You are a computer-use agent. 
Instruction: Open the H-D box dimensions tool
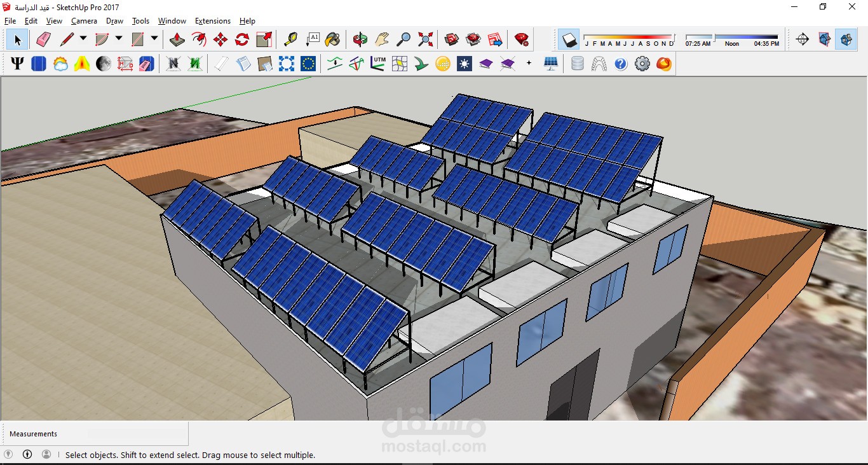[125, 64]
